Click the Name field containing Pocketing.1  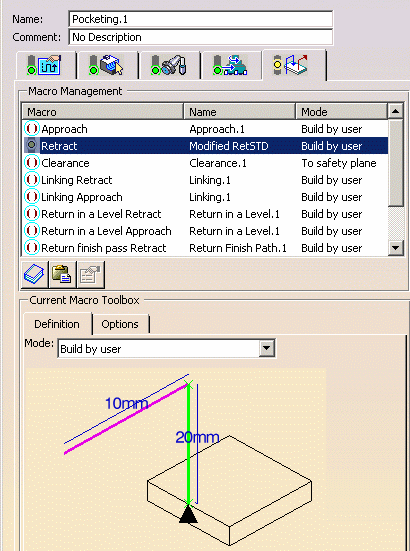(x=201, y=19)
